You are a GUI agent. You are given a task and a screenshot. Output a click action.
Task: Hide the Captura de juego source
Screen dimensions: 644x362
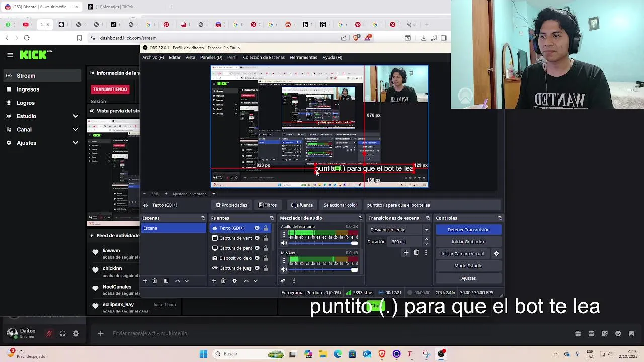tap(257, 268)
